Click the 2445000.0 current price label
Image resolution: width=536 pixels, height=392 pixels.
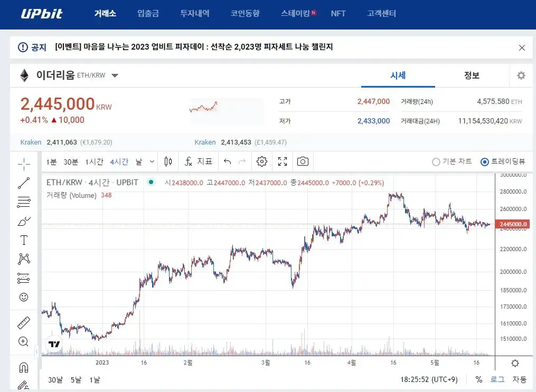(x=513, y=224)
